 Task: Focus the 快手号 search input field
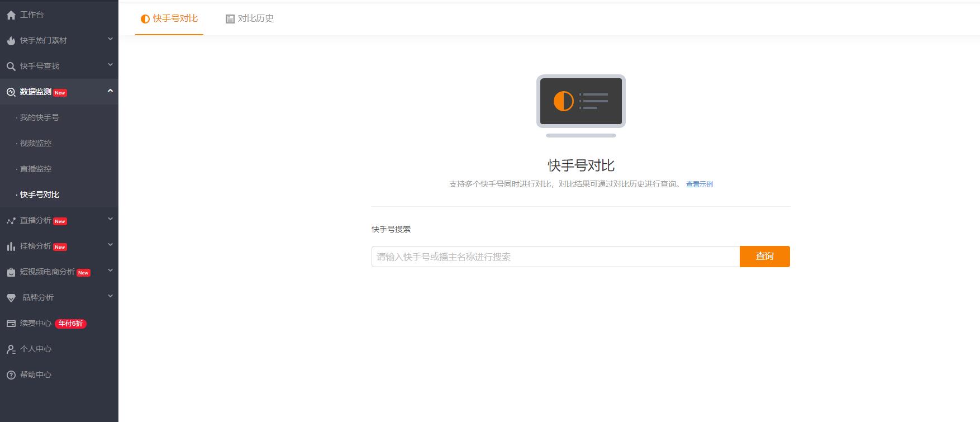[556, 257]
